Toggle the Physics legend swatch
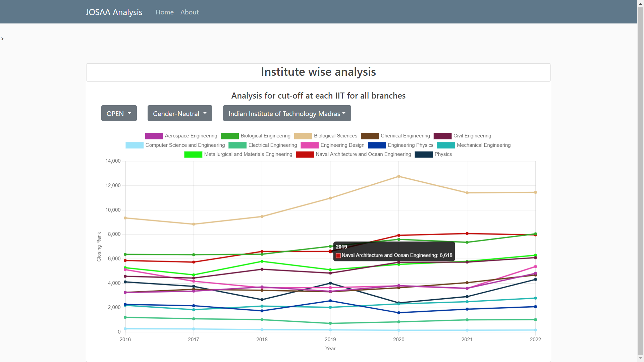Viewport: 644px width, 362px height. tap(424, 155)
